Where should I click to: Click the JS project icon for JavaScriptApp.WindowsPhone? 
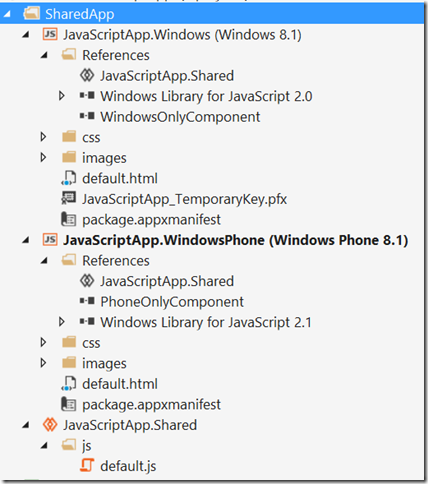50,240
